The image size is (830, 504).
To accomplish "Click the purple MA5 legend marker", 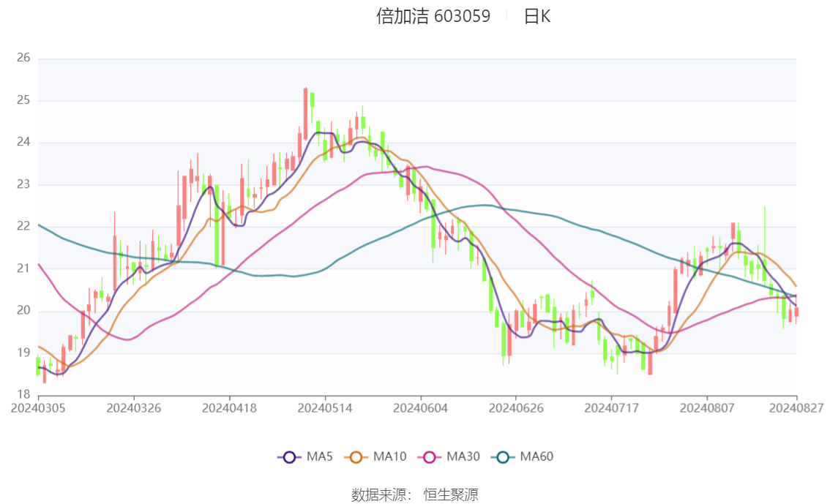I will point(289,457).
